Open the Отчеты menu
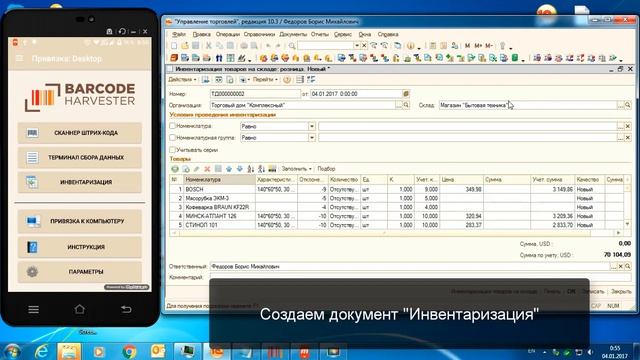The image size is (640, 360). pyautogui.click(x=320, y=34)
